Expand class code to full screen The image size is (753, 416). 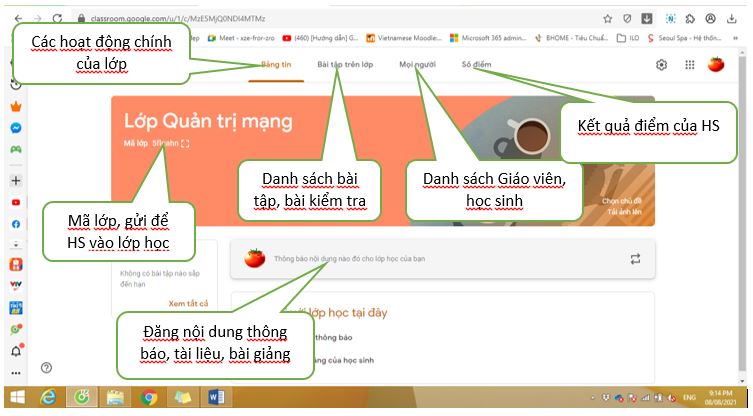(186, 144)
